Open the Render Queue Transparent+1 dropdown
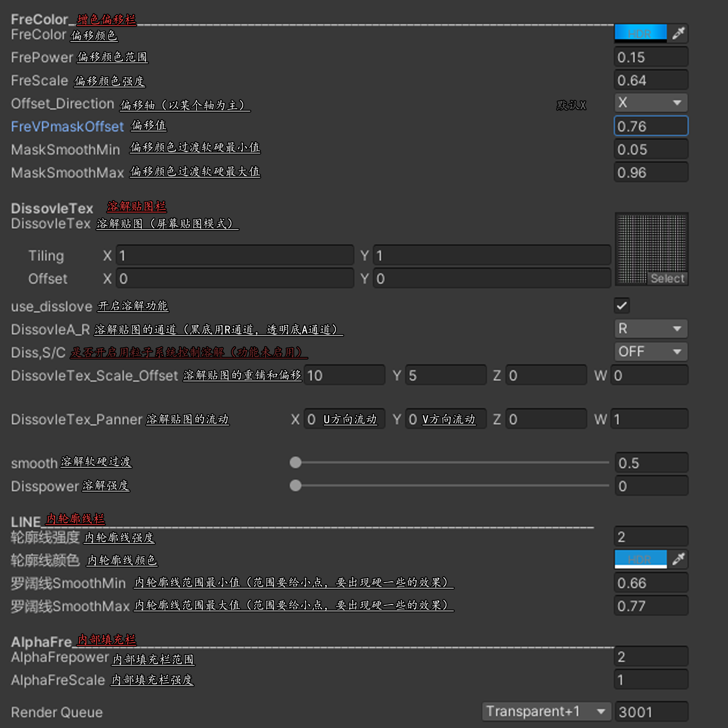This screenshot has height=728, width=728. point(546,711)
